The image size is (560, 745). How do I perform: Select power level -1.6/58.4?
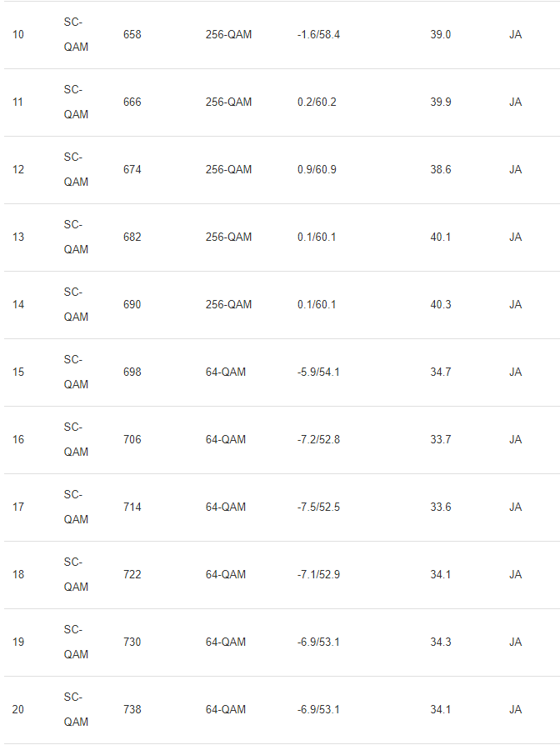point(318,35)
